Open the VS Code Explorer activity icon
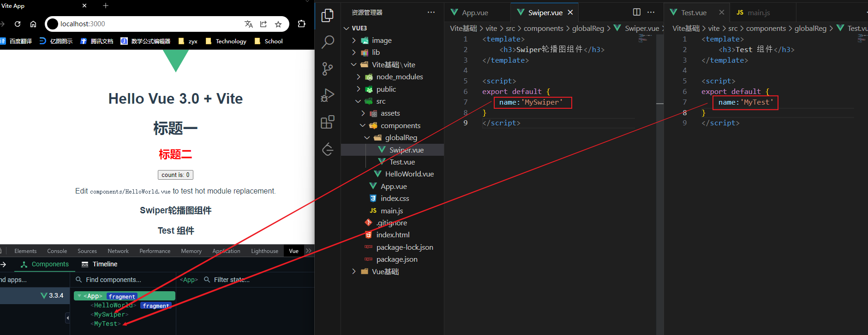This screenshot has height=335, width=868. [328, 15]
